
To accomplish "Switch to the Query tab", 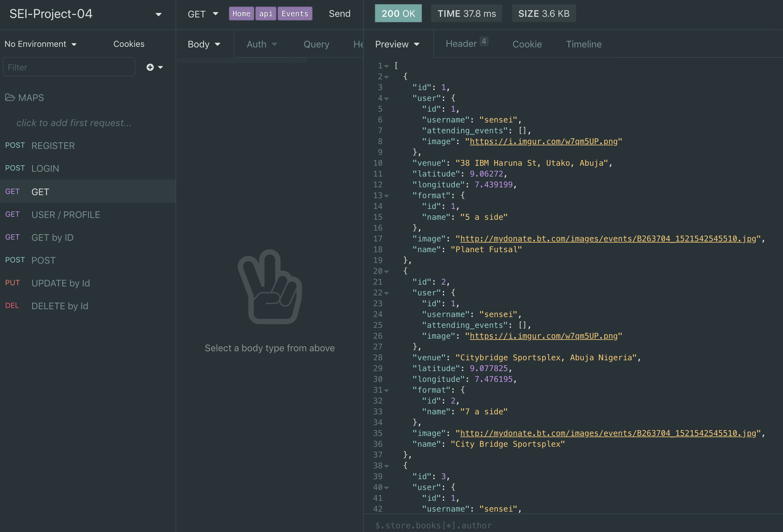I will click(316, 44).
